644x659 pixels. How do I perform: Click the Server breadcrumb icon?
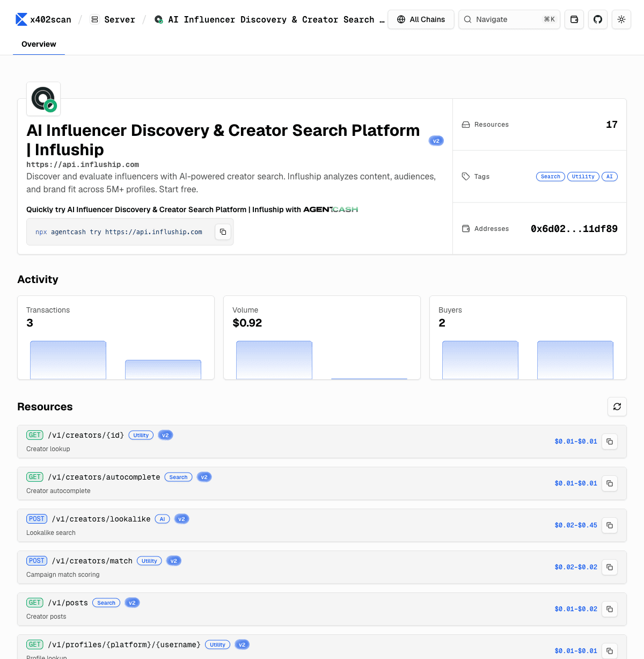[x=94, y=19]
